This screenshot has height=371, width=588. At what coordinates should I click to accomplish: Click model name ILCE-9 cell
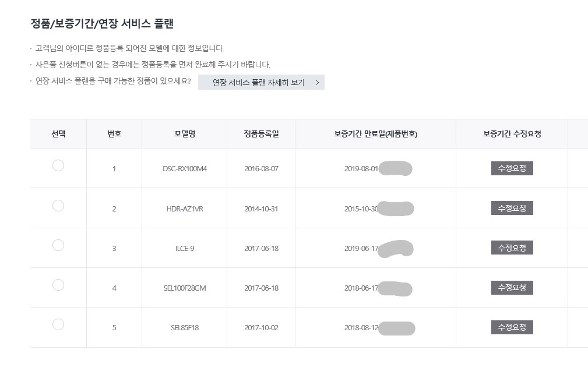[x=185, y=249]
